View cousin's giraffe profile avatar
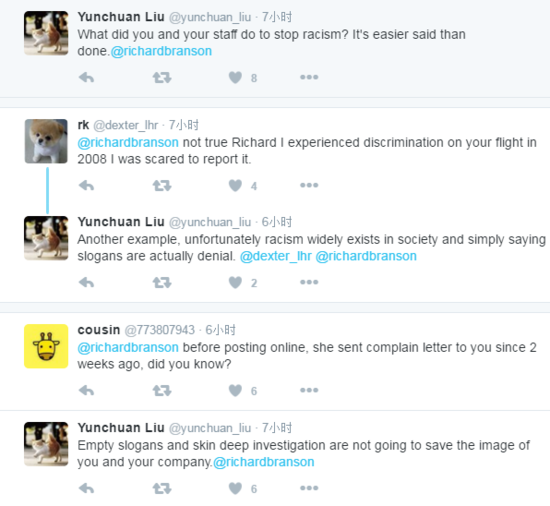 coord(46,346)
